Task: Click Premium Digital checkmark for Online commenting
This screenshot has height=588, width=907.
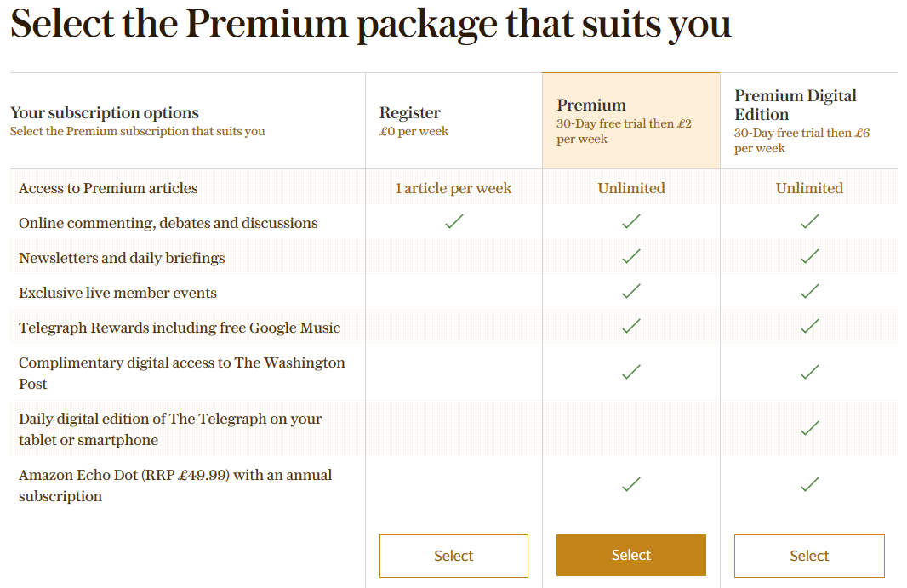Action: [810, 221]
